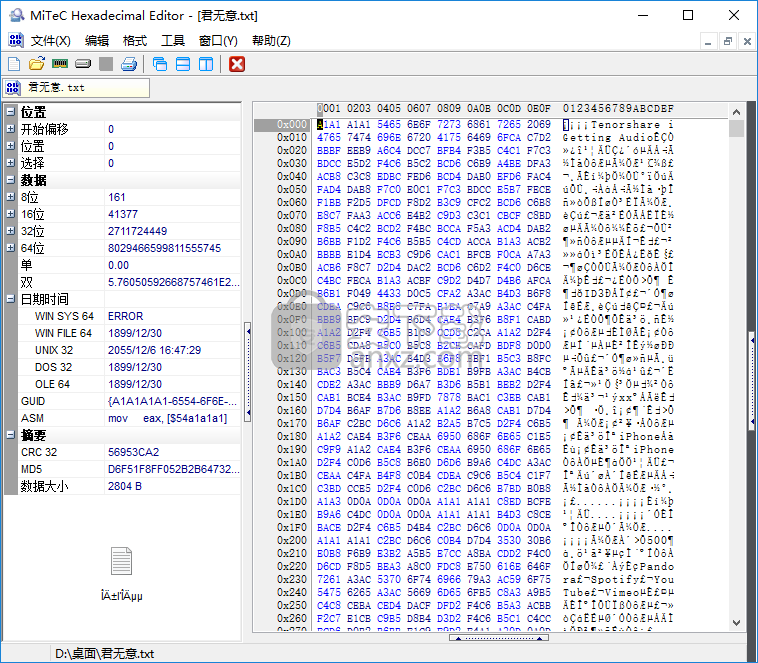Open the 工具 menu
Viewport: 758px width, 663px height.
pyautogui.click(x=173, y=41)
